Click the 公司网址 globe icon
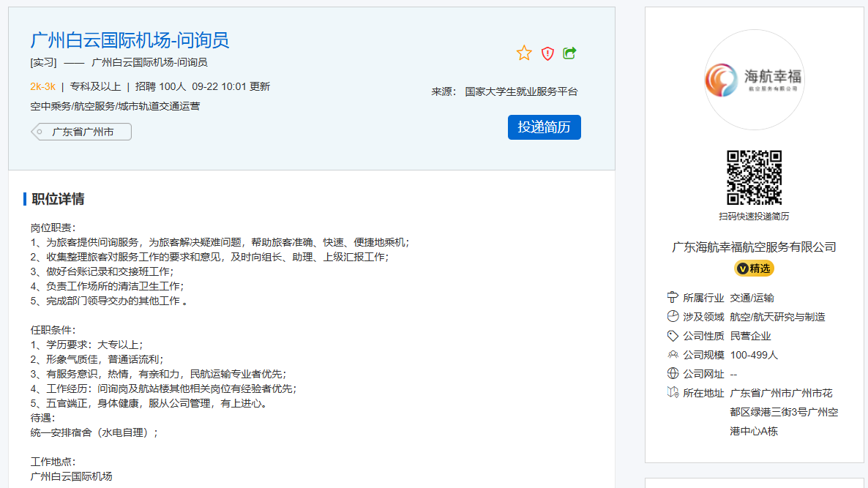868x488 pixels. pos(673,374)
